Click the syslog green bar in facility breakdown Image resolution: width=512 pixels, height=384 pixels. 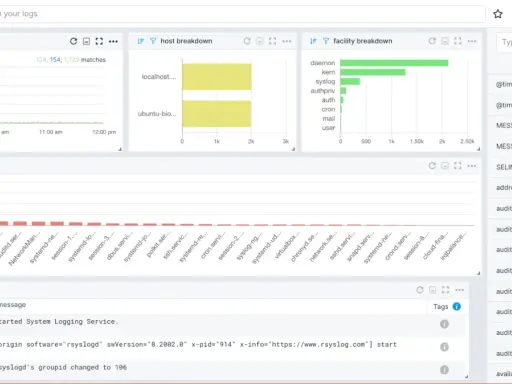click(350, 81)
